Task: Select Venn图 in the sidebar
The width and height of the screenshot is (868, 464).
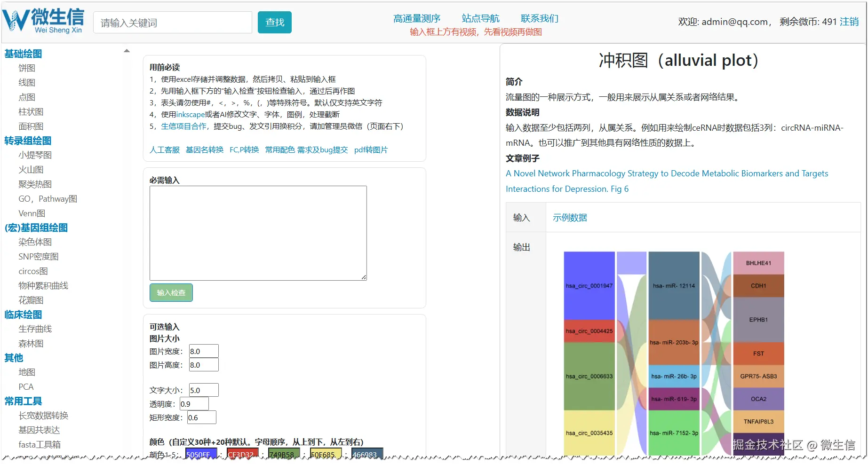Action: pyautogui.click(x=32, y=213)
